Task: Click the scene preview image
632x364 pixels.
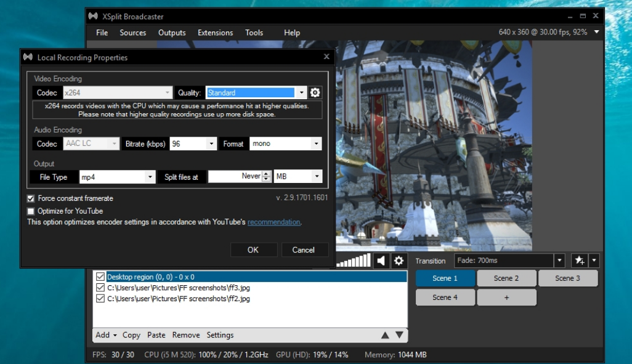Action: click(434, 145)
